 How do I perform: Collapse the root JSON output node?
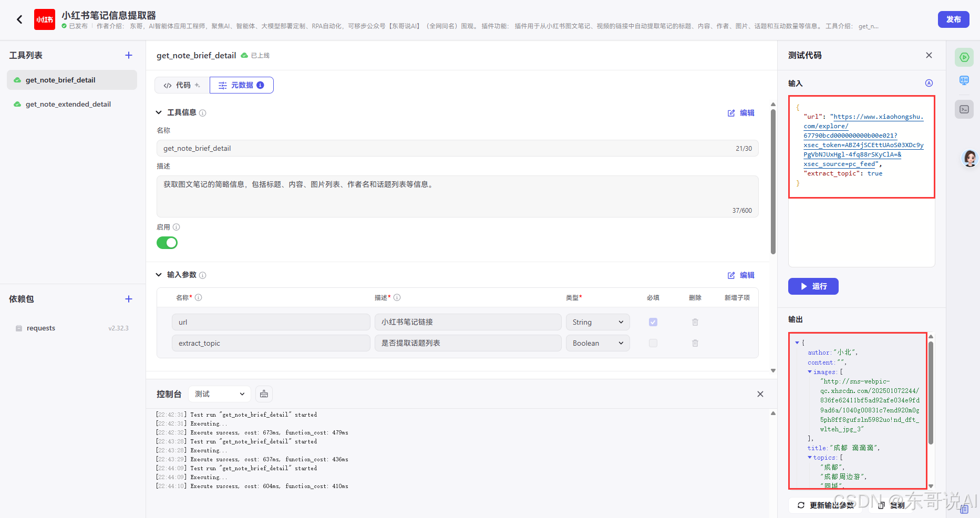tap(797, 343)
